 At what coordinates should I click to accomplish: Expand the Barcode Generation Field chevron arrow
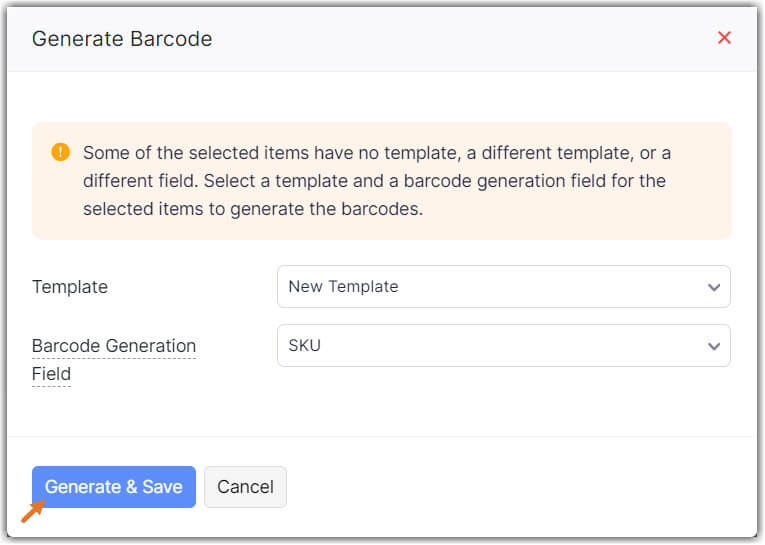click(714, 346)
